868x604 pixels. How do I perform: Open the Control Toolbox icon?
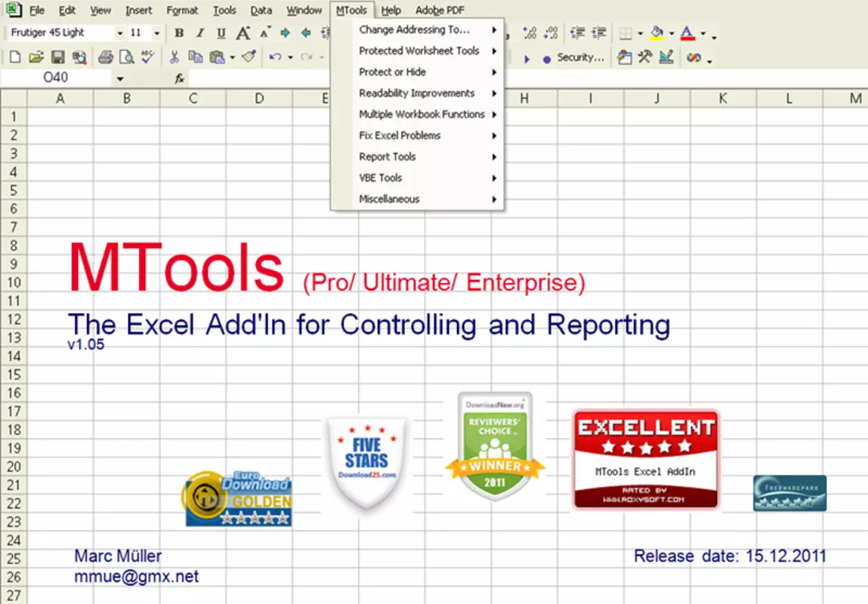625,57
